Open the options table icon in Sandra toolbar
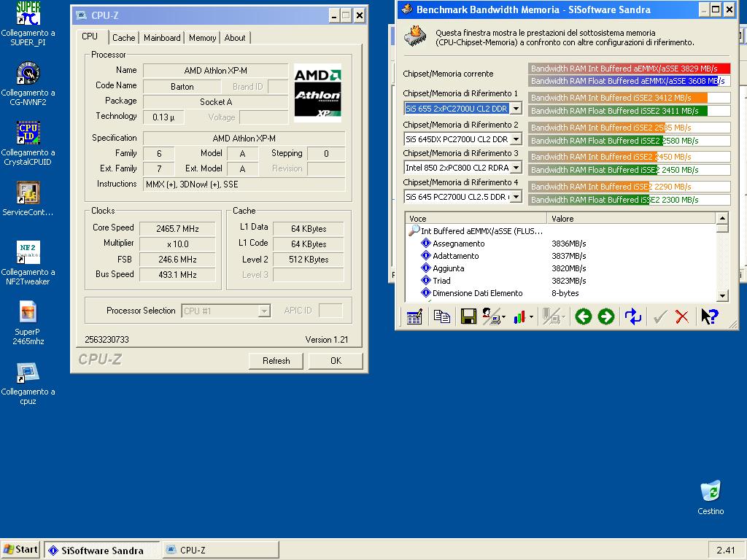The height and width of the screenshot is (560, 747). click(414, 316)
